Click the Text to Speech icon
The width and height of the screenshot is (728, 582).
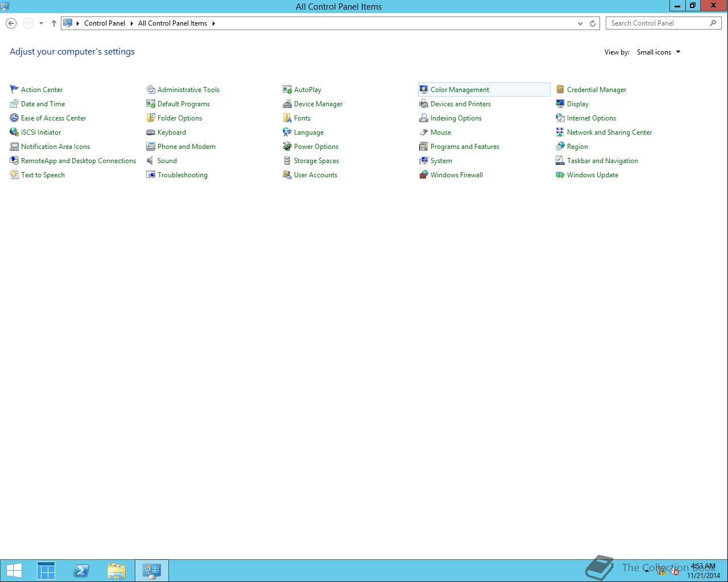coord(14,174)
